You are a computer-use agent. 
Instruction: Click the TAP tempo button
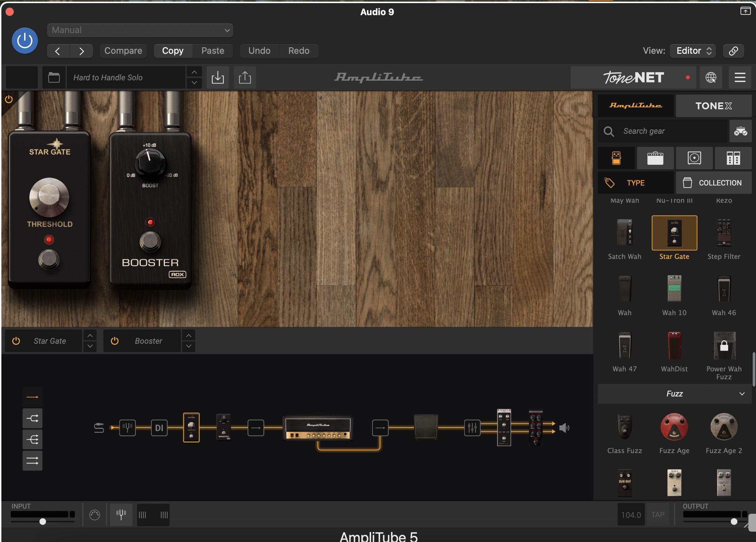[x=658, y=514]
